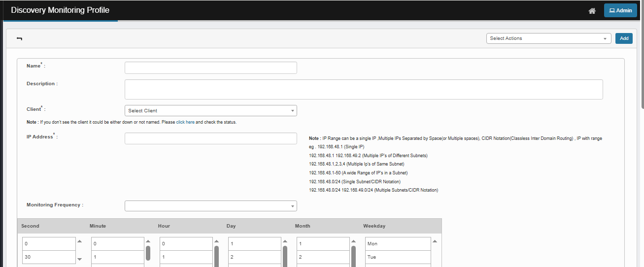Select Mon in the Weekday list

tap(398, 244)
